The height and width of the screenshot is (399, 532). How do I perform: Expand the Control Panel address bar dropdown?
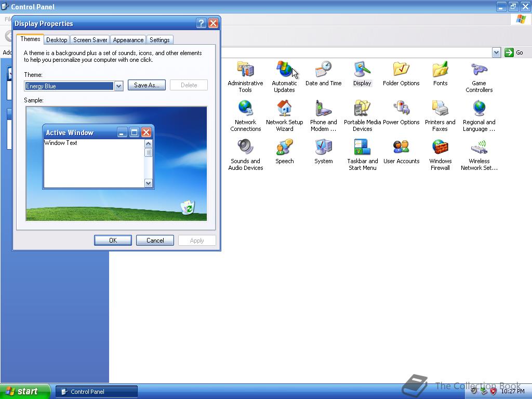click(496, 52)
